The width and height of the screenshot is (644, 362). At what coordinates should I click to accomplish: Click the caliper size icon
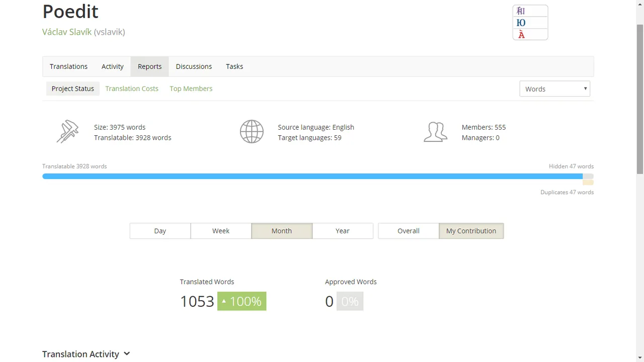(x=67, y=132)
